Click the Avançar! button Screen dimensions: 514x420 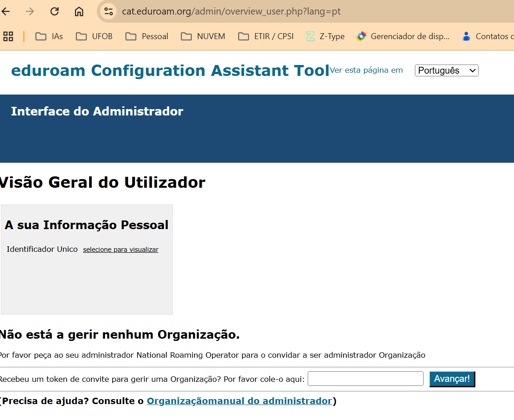click(x=452, y=379)
